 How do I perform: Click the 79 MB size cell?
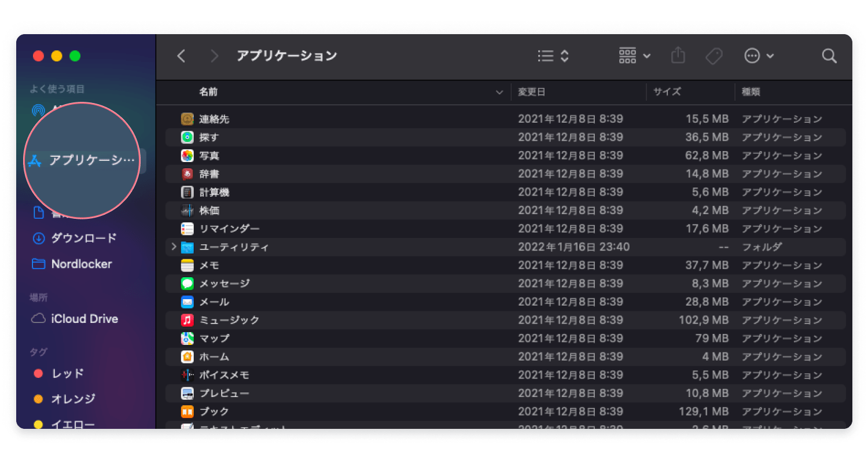click(712, 339)
